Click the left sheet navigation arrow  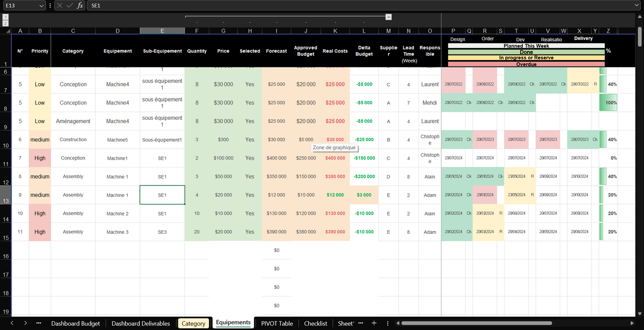tap(12, 323)
